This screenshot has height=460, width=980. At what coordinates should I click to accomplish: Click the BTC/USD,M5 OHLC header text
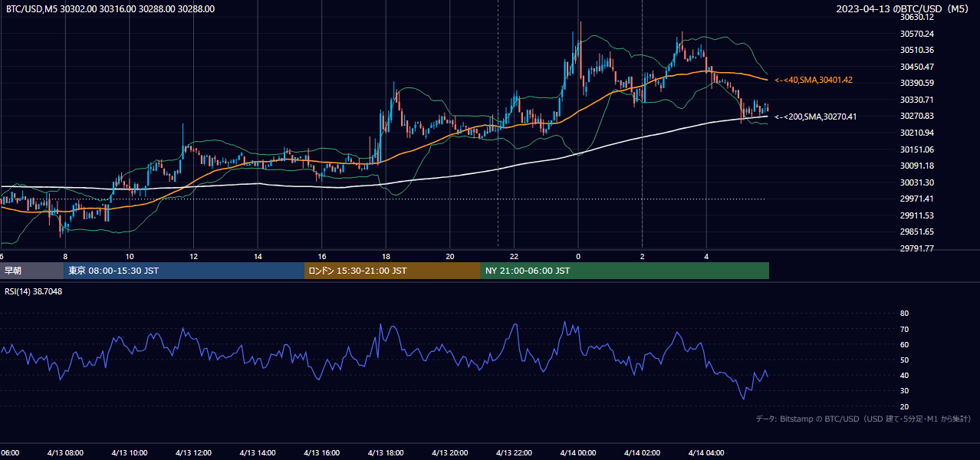click(110, 9)
